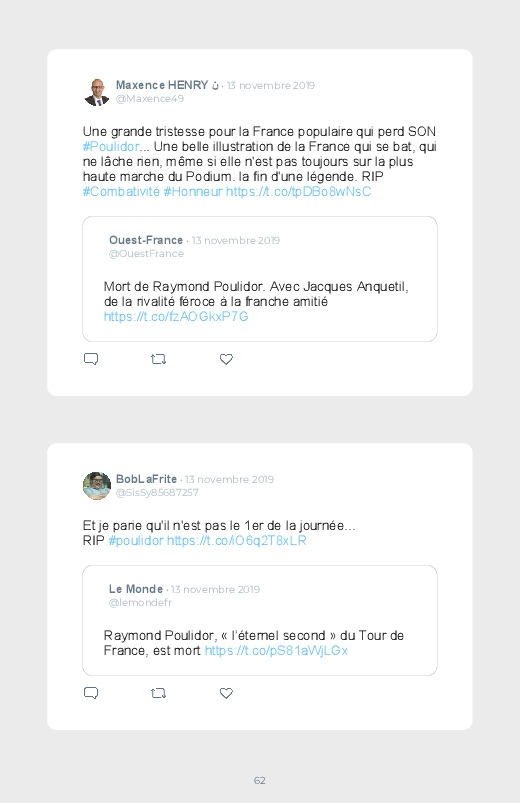Open the #poulidor hashtag in BobLaFrite's tweet
The image size is (520, 803).
point(136,541)
